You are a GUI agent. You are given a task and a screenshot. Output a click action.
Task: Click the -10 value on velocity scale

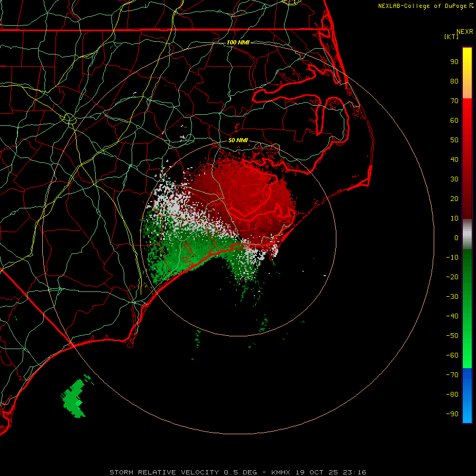click(x=452, y=258)
